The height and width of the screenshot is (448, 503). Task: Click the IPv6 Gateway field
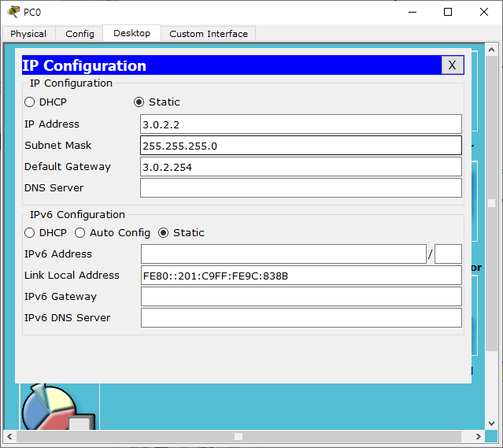[301, 297]
